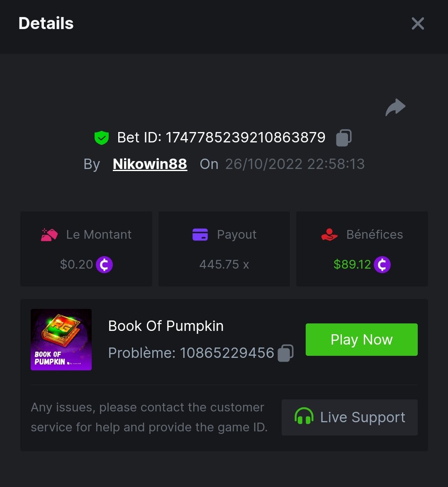Click the green verified shield icon
Viewport: 448px width, 487px height.
click(x=102, y=138)
